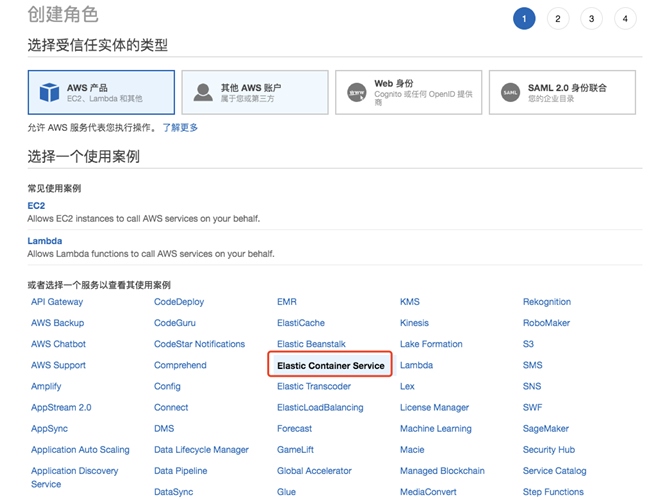Choose Elastic Beanstalk service
This screenshot has height=500, width=650.
coord(311,344)
